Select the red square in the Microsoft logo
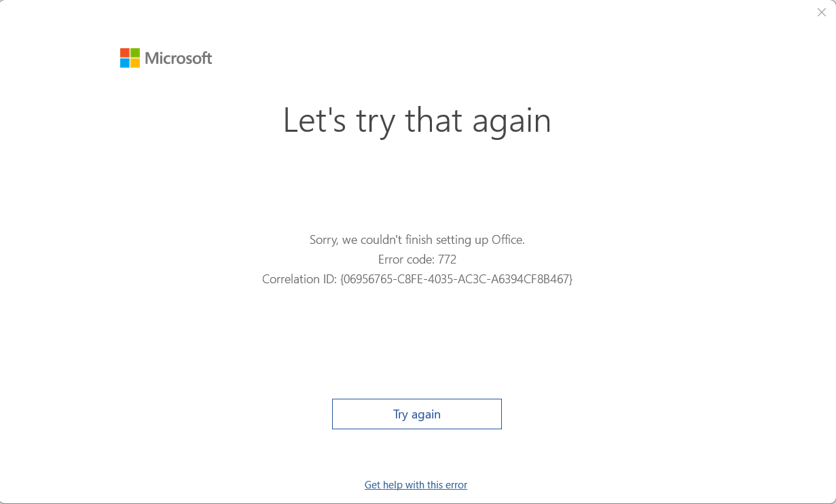836x504 pixels. pyautogui.click(x=125, y=53)
